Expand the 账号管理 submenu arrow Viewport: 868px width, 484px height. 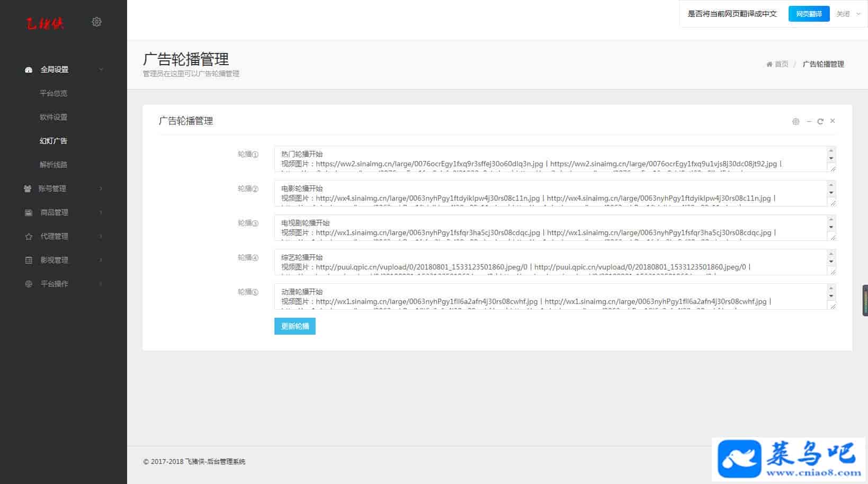point(101,189)
